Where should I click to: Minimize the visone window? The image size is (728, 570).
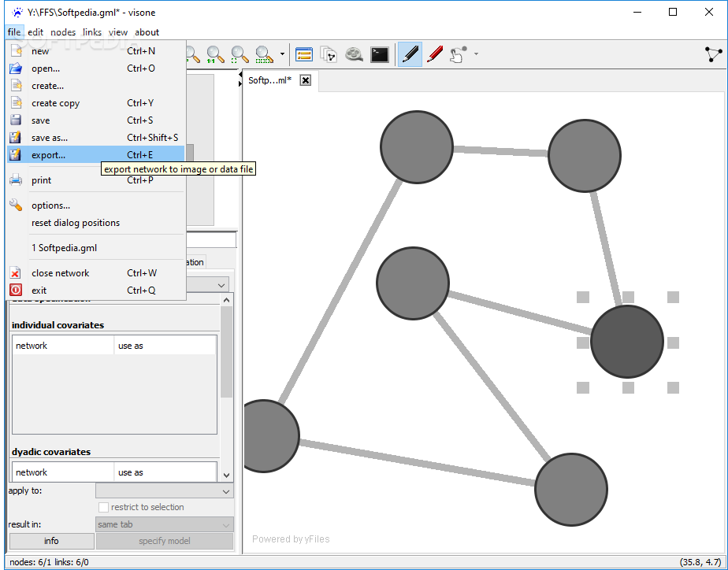coord(637,13)
